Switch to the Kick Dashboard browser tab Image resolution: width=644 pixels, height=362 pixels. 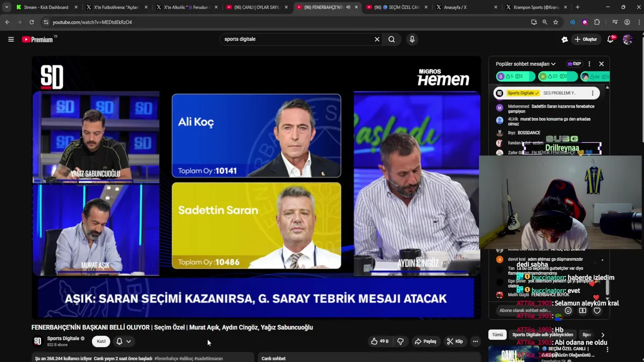(x=46, y=7)
